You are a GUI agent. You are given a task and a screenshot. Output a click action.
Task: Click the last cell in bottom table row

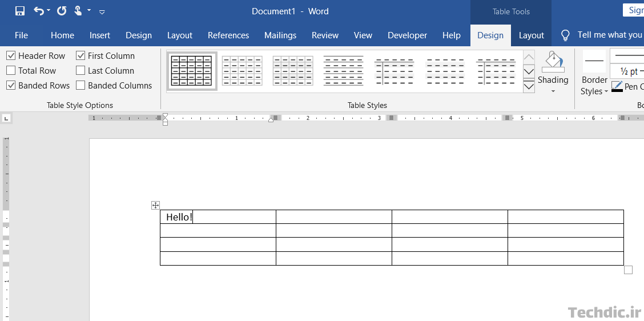coord(566,259)
